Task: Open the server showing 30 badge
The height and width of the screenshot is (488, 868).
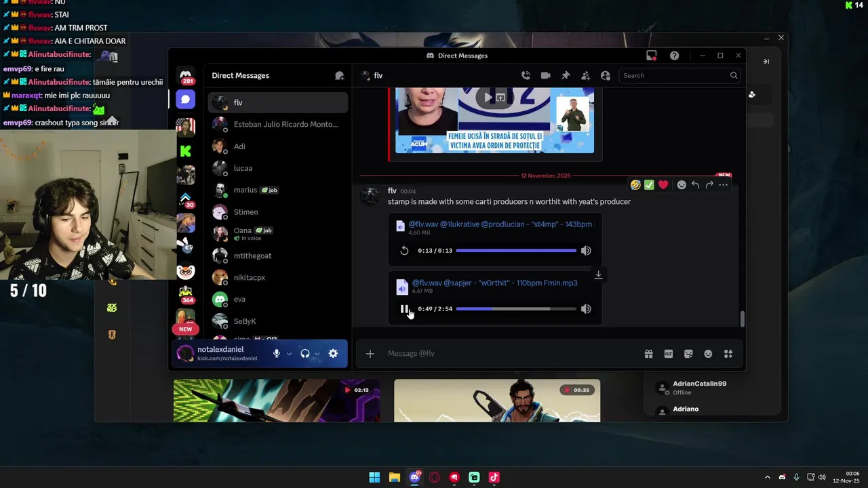Action: pyautogui.click(x=186, y=200)
